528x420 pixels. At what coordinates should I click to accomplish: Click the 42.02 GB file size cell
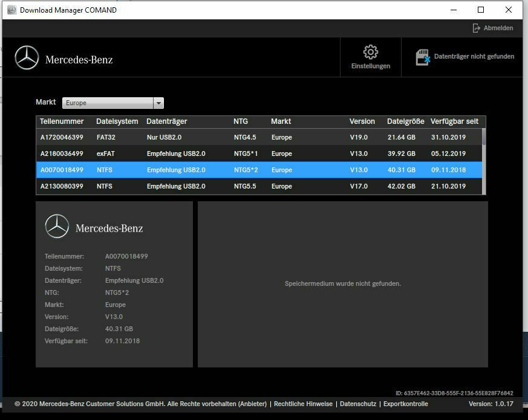[402, 186]
